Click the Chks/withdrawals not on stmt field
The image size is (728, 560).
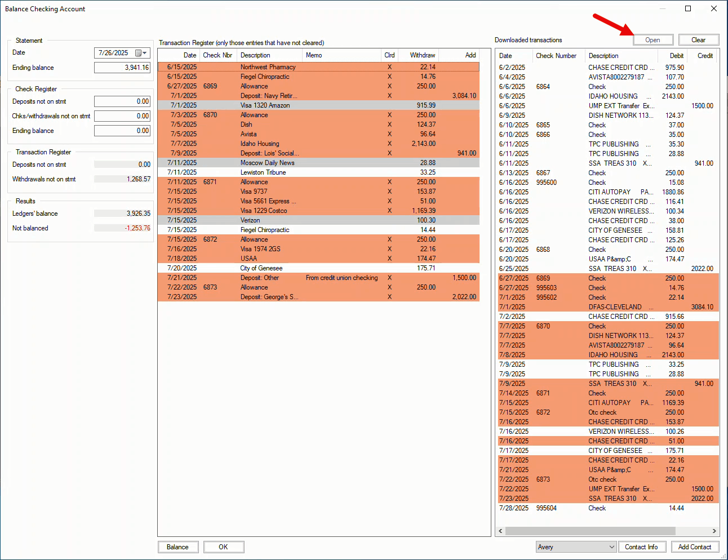tap(122, 116)
